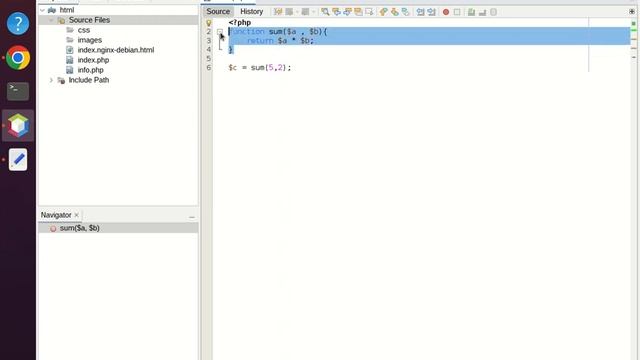Click 'return $a * $b;' code line

click(x=280, y=40)
